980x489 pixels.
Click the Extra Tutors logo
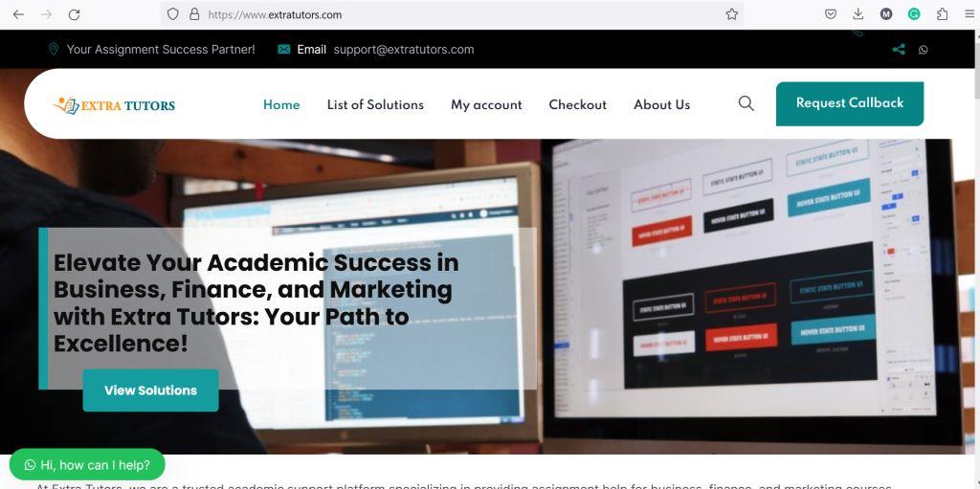(x=115, y=105)
